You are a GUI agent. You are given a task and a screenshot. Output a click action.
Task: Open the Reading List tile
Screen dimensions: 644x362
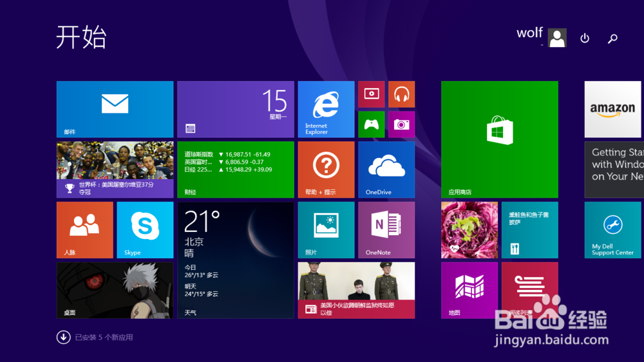pyautogui.click(x=530, y=291)
